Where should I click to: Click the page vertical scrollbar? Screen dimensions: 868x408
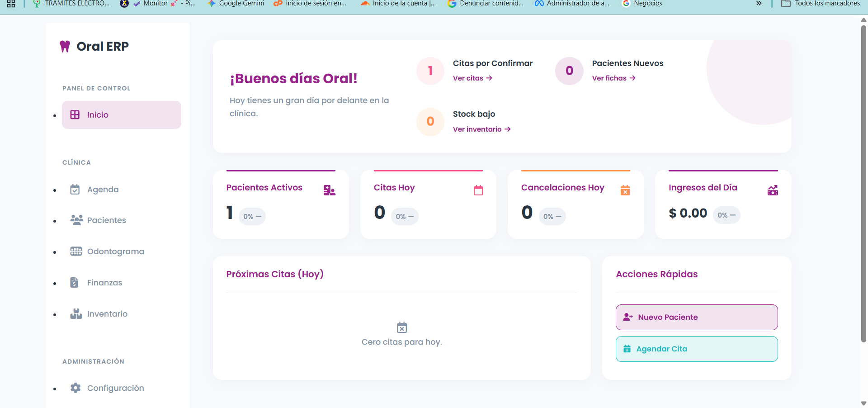coord(863,183)
